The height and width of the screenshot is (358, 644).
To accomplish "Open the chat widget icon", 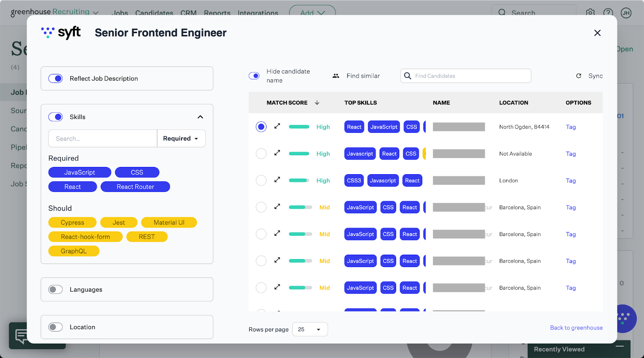I will (21, 335).
